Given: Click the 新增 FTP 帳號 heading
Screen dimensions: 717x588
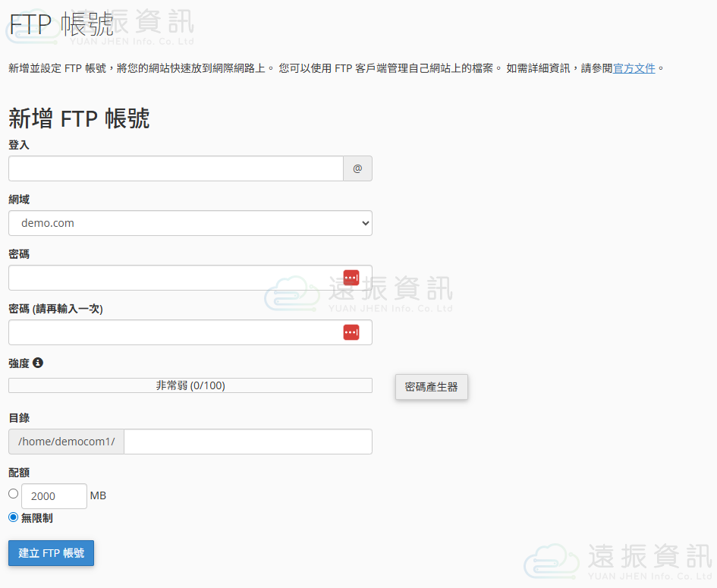Looking at the screenshot, I should 79,118.
